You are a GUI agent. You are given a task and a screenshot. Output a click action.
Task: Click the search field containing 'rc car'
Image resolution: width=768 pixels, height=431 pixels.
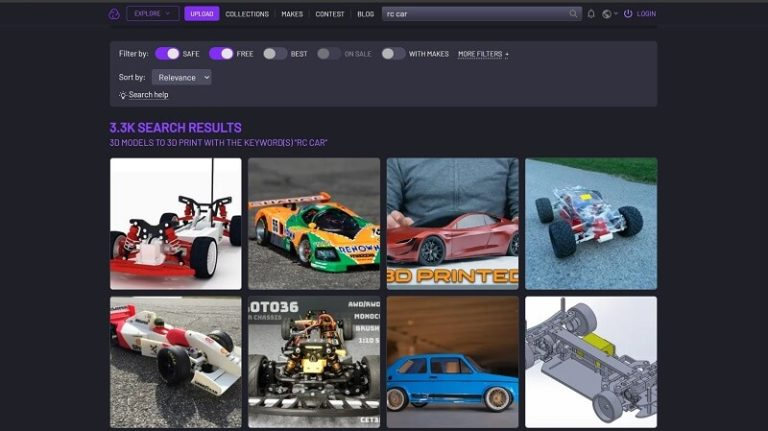pos(474,14)
